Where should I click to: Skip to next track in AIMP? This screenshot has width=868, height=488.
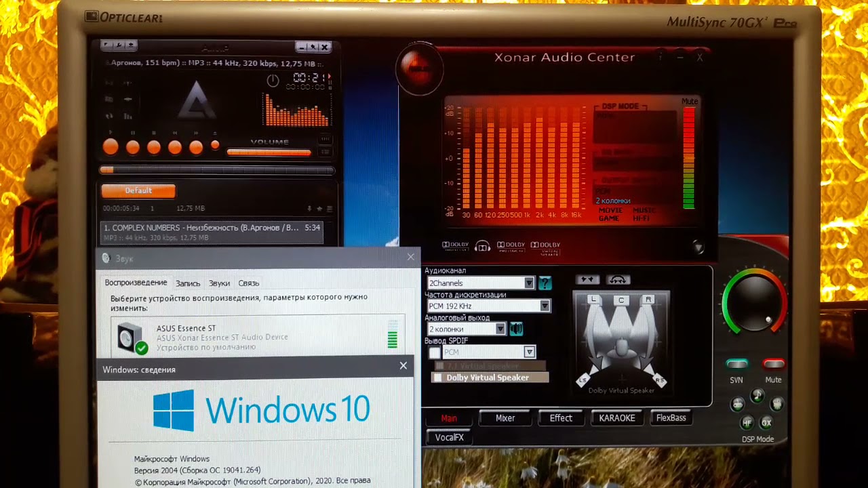(196, 146)
